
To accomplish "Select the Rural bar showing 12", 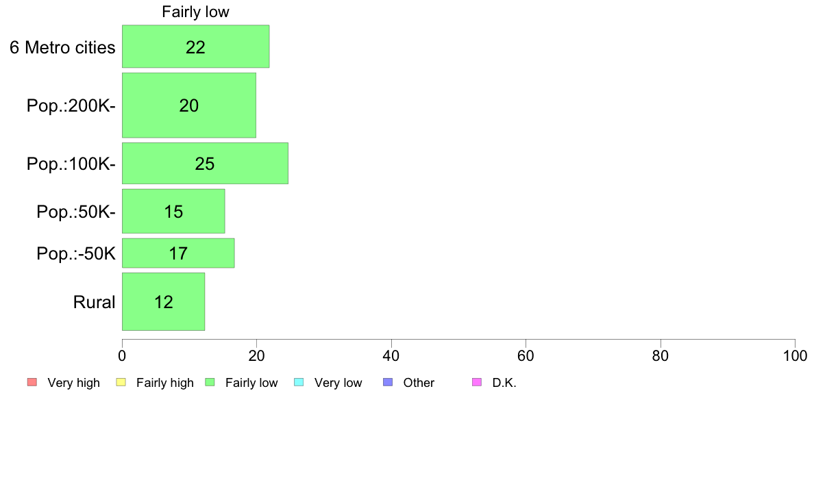I will 164,301.
